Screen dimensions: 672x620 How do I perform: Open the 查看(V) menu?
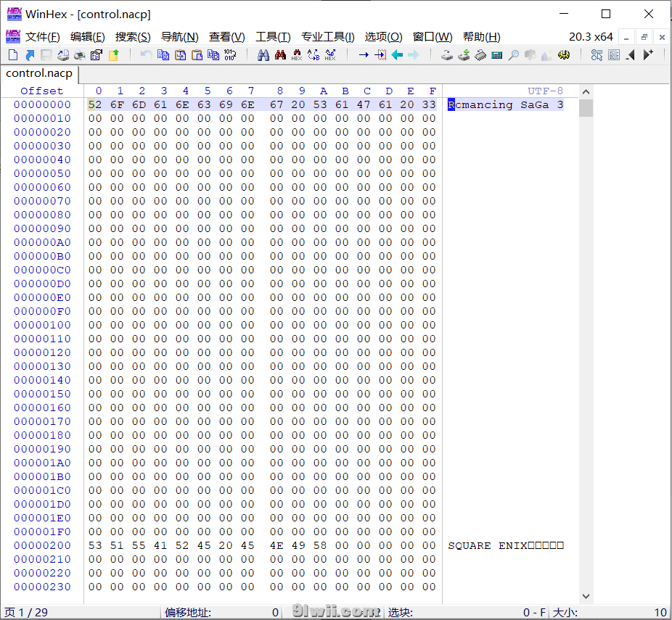(x=226, y=37)
